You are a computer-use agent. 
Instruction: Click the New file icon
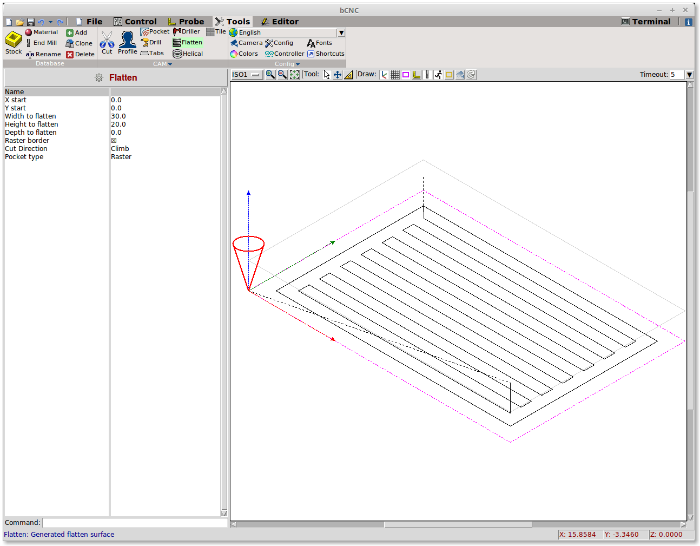point(8,22)
